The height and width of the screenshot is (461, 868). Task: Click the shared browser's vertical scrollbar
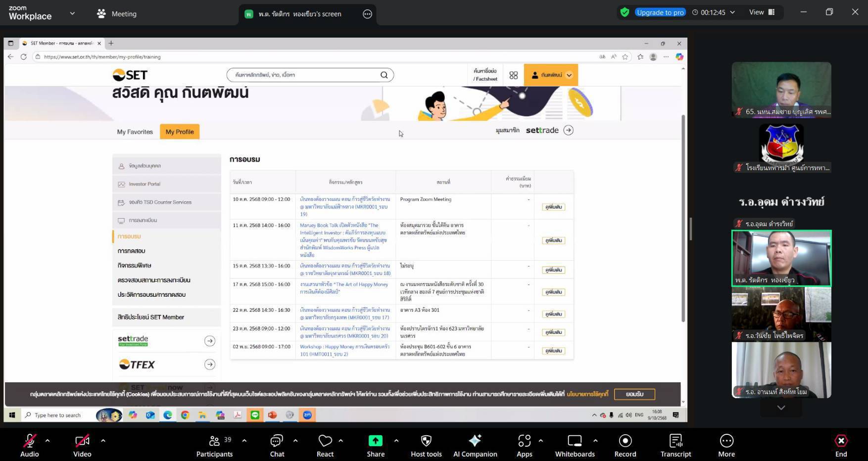(x=683, y=218)
